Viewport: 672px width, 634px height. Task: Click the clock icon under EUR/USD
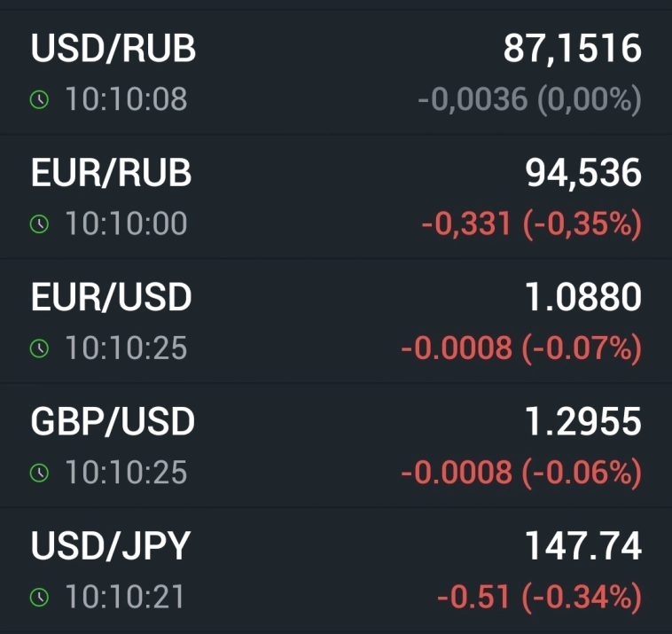tap(39, 348)
